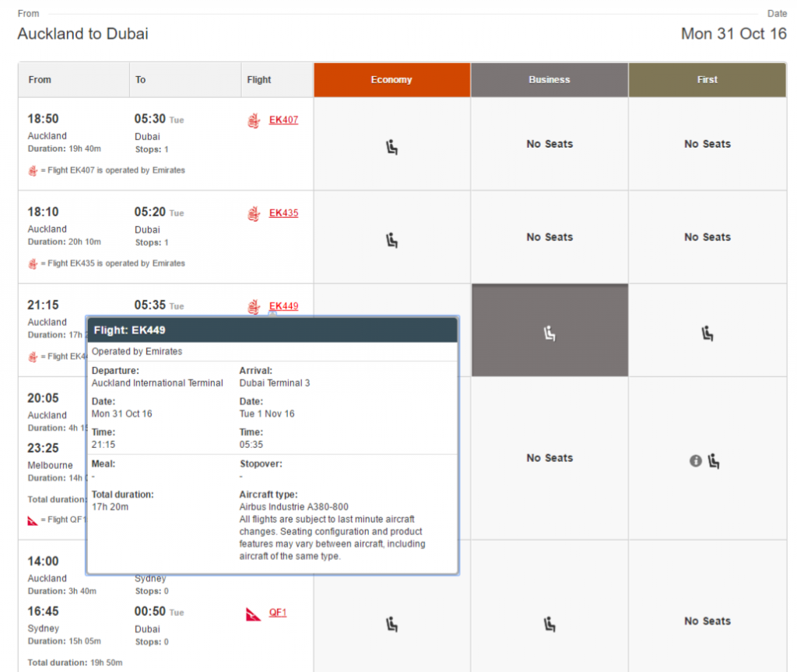Screen dimensions: 797x672
Task: Click arrival time 00:50 Tue
Action: click(x=159, y=611)
